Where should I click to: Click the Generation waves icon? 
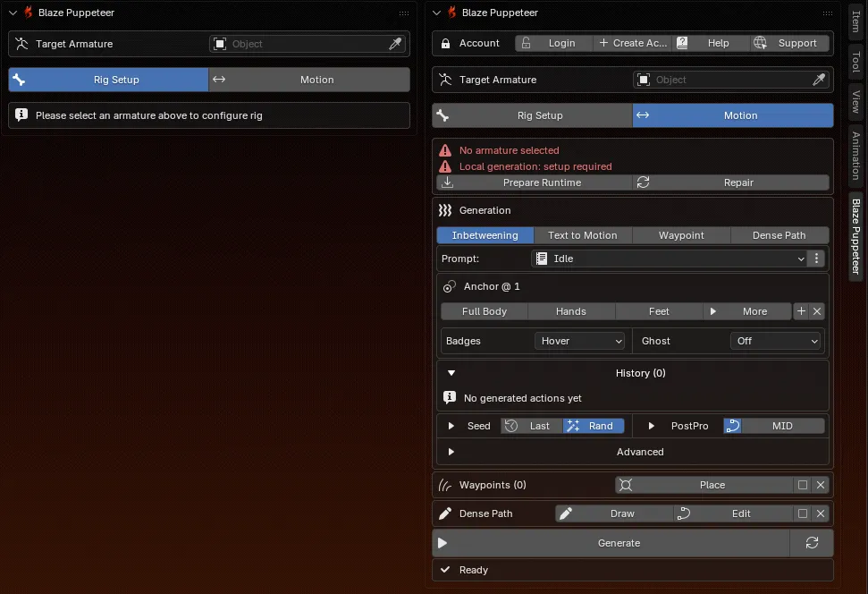445,210
